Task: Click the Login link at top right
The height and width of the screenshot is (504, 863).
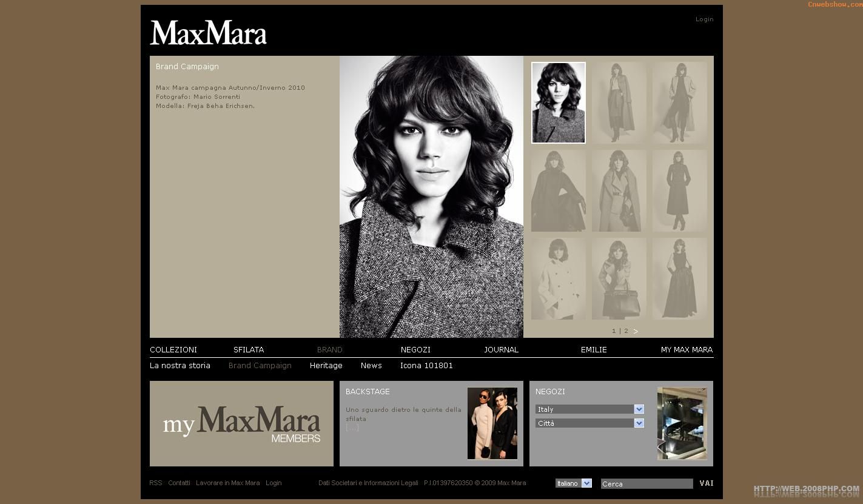Action: (704, 19)
